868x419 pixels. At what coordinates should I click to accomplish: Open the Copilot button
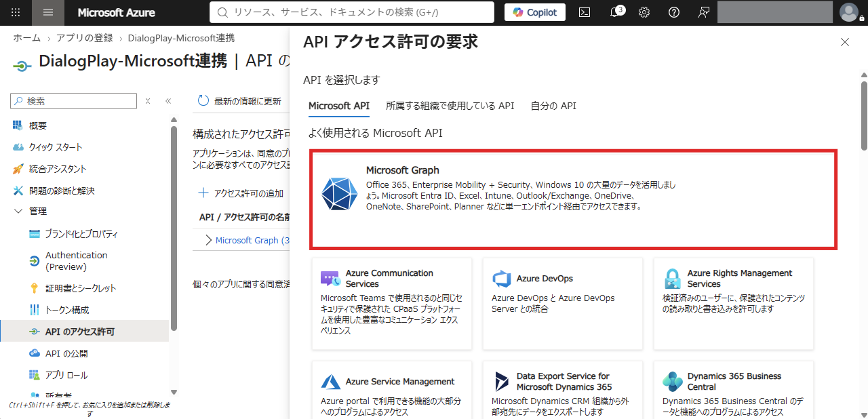(x=535, y=12)
